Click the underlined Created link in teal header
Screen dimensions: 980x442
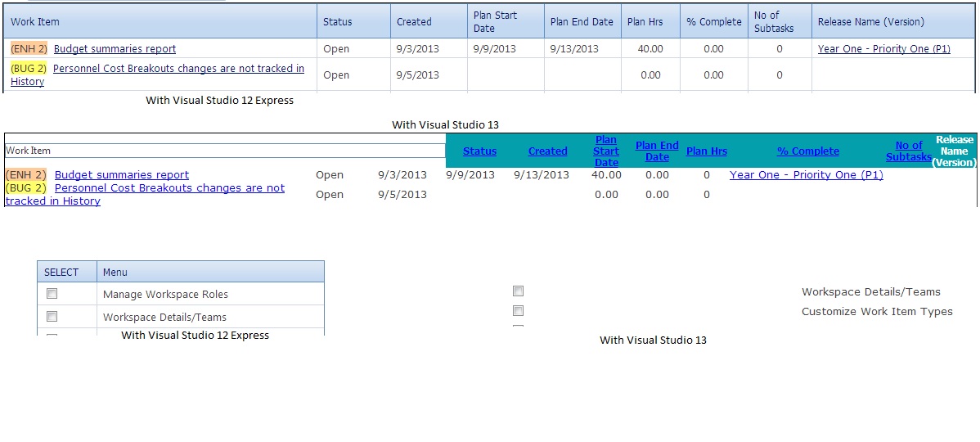tap(547, 151)
